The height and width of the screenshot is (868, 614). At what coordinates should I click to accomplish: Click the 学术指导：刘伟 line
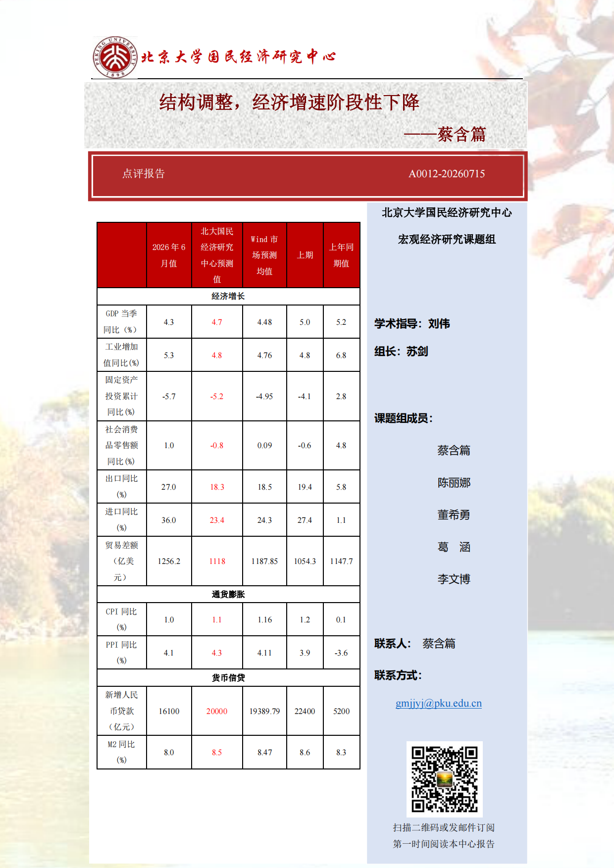point(412,324)
